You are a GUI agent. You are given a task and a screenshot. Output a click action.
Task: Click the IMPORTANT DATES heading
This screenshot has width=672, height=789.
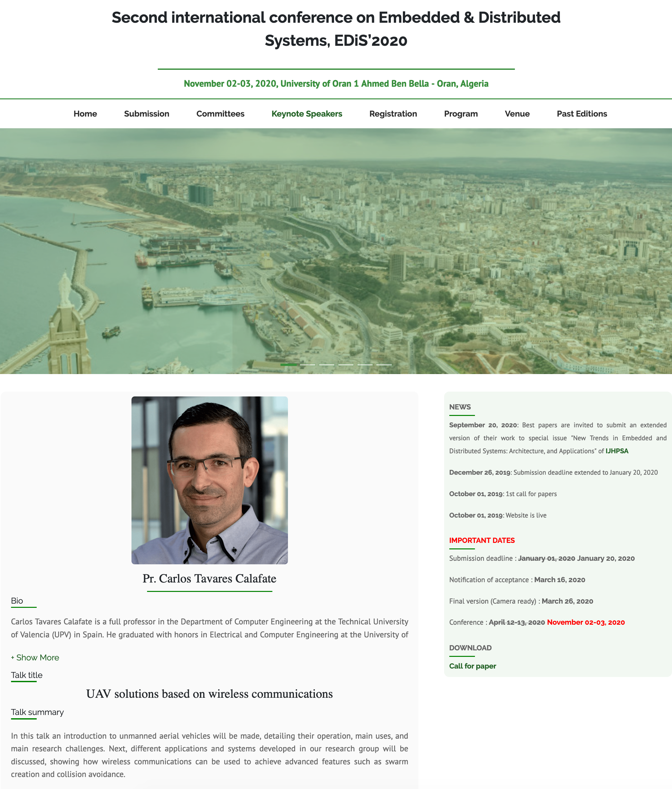(x=482, y=540)
